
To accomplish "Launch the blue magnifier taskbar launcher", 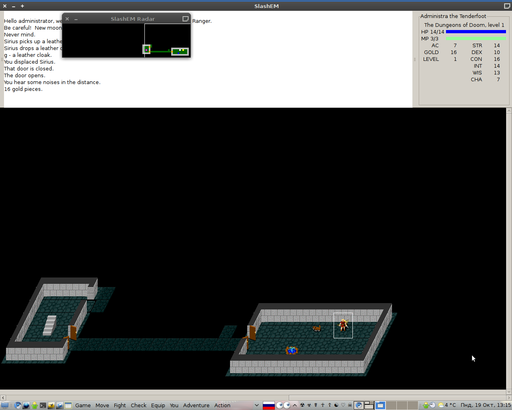I will tap(60, 405).
